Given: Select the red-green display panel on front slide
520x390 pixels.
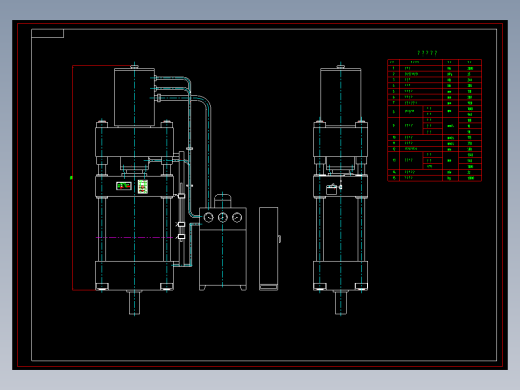Looking at the screenshot, I should [124, 186].
